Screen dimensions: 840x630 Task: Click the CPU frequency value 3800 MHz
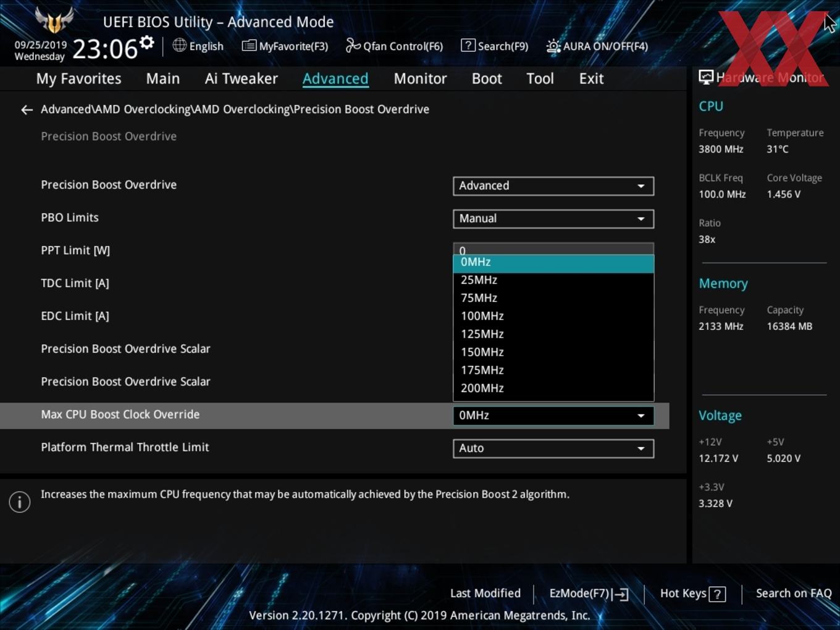[721, 149]
